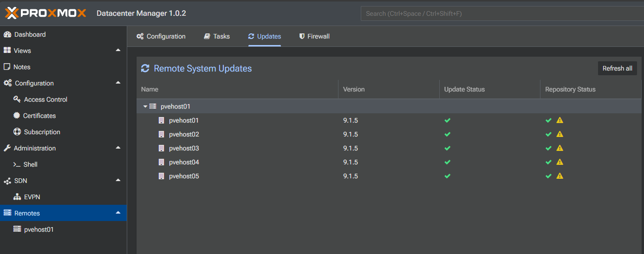Click the Configuration gears icon in sidebar
Screen dimensions: 644x254
7,83
